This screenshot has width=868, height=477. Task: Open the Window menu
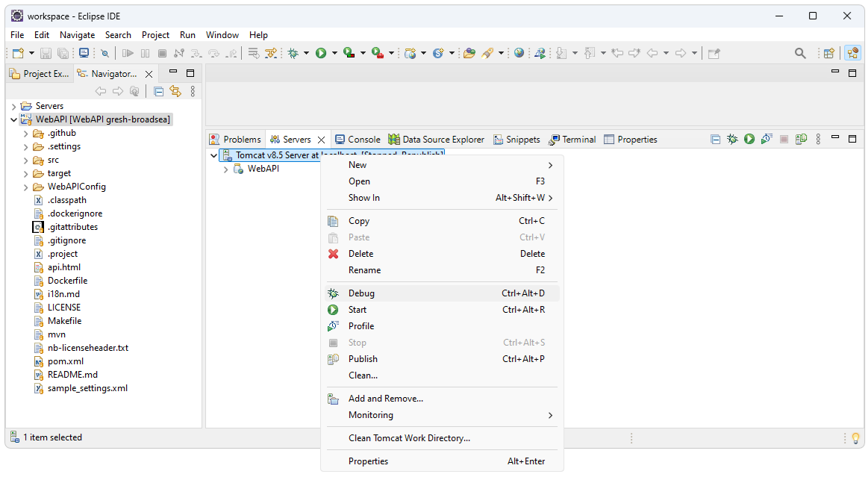tap(222, 35)
